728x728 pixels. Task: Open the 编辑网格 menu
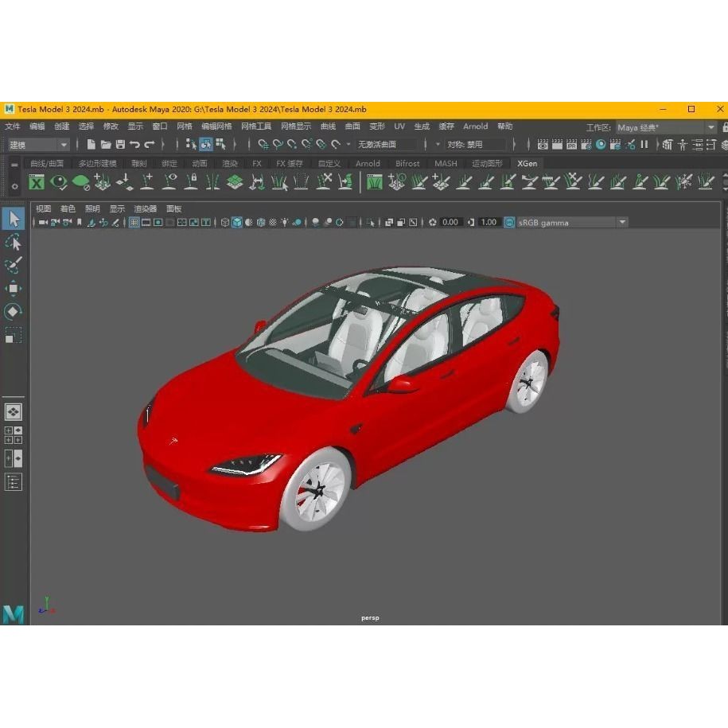tap(216, 127)
